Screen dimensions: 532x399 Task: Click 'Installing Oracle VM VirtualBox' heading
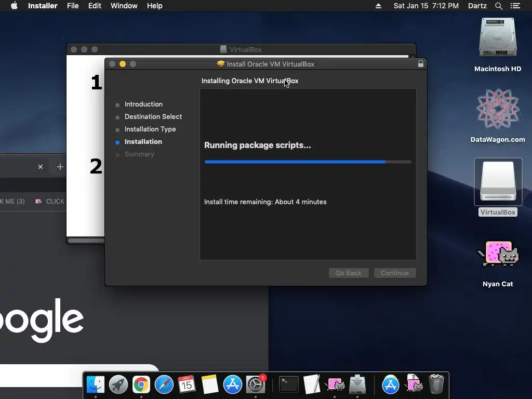click(250, 81)
